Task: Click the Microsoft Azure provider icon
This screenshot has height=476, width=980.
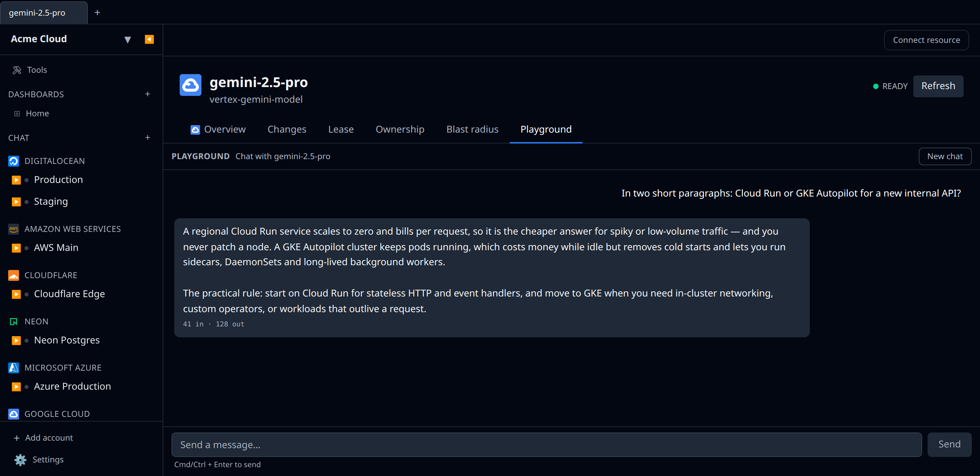Action: (x=14, y=367)
